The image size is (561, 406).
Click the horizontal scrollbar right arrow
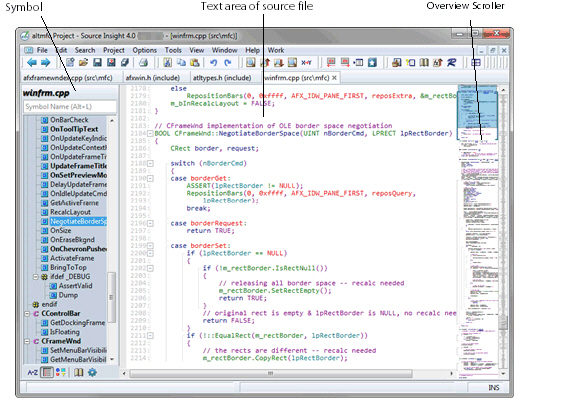pos(451,374)
